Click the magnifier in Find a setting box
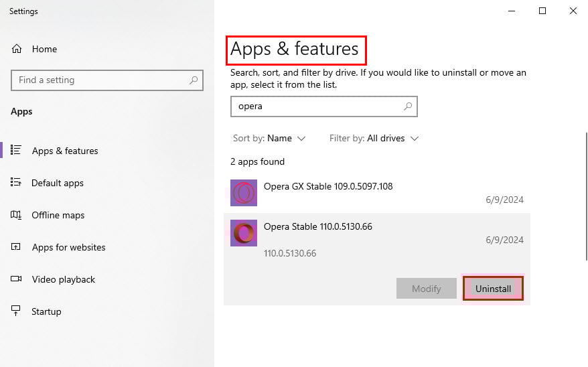The width and height of the screenshot is (588, 367). [194, 80]
